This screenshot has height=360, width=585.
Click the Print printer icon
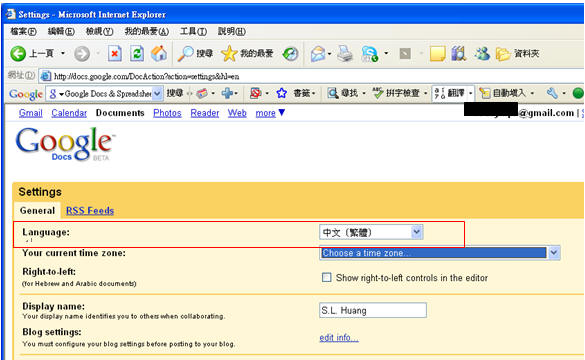coord(345,54)
